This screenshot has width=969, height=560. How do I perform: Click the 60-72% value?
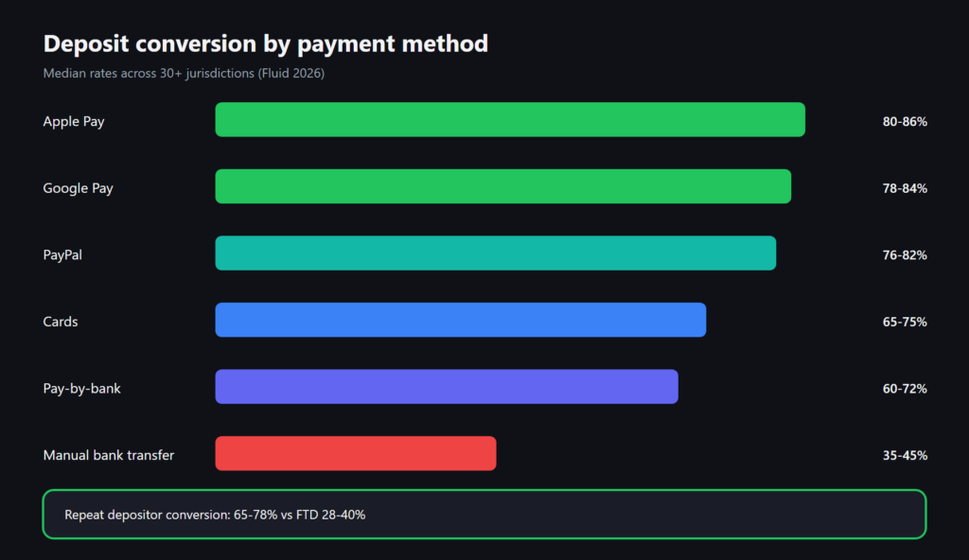pos(905,389)
